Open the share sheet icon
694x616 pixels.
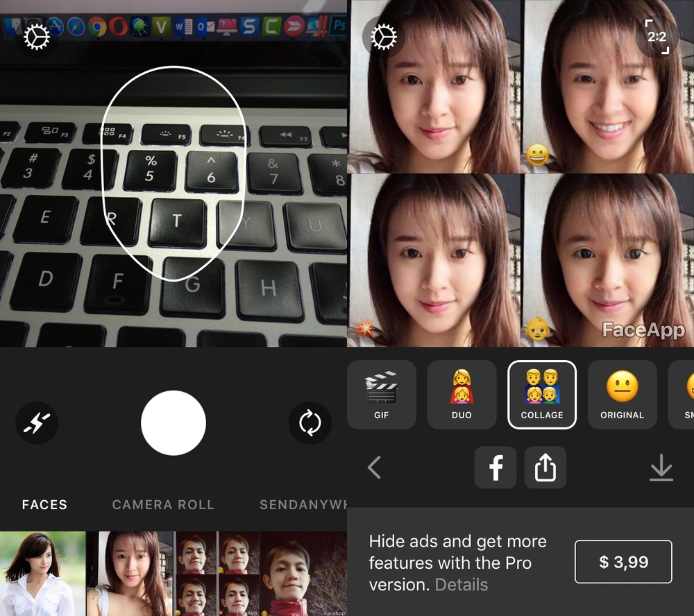545,468
